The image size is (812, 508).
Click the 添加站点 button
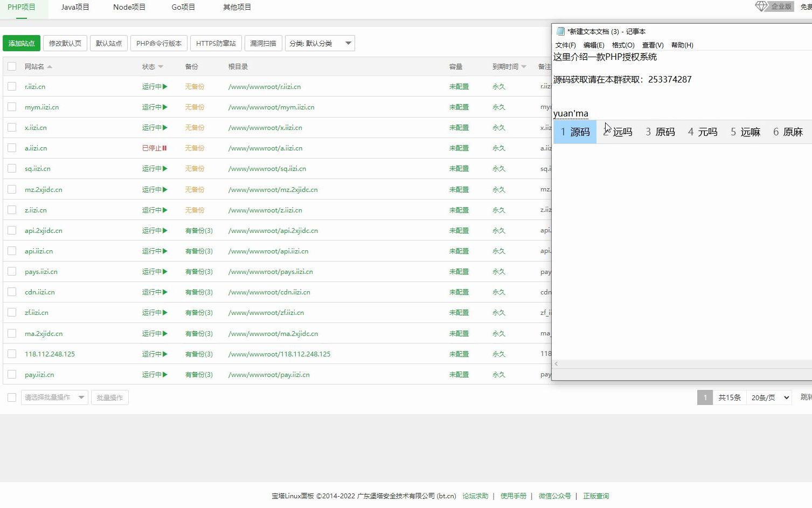[x=21, y=43]
